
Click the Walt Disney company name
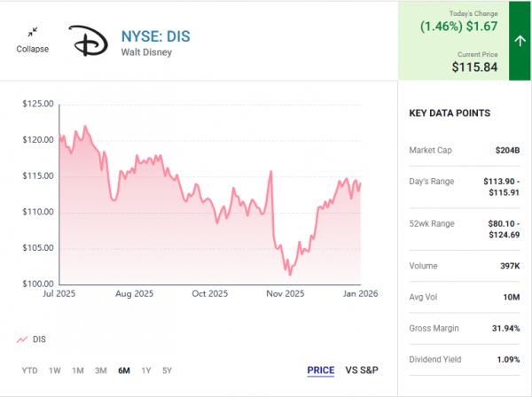click(x=146, y=52)
